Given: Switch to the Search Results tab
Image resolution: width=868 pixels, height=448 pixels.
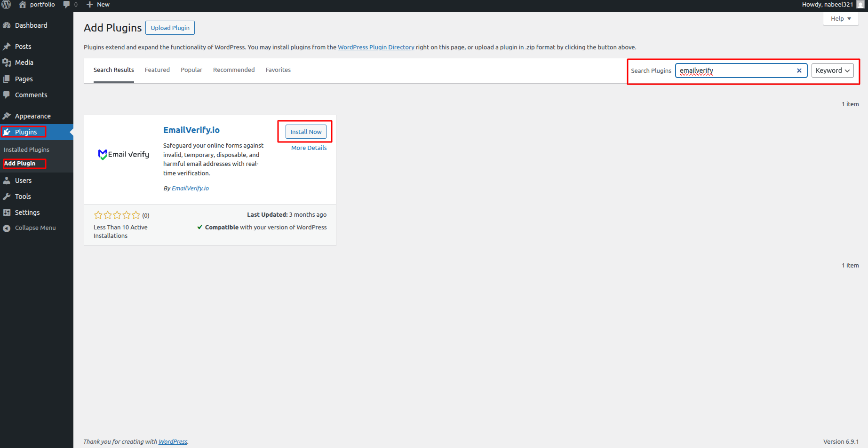Looking at the screenshot, I should [x=114, y=70].
